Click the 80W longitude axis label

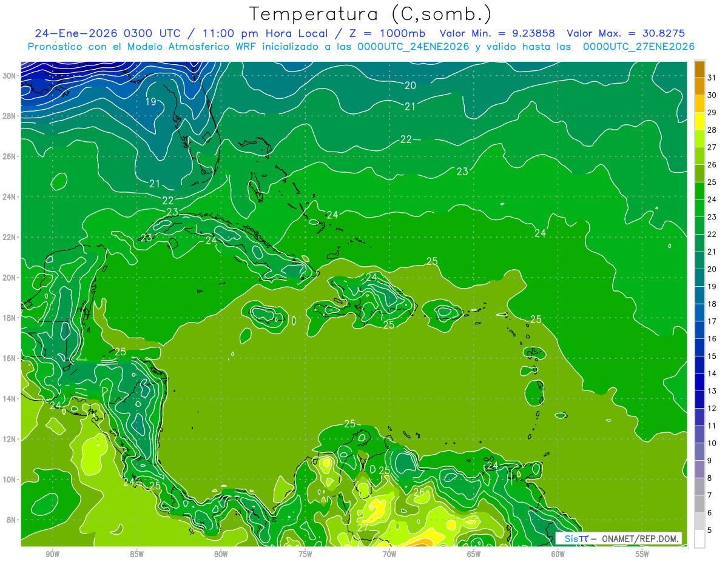tap(221, 554)
